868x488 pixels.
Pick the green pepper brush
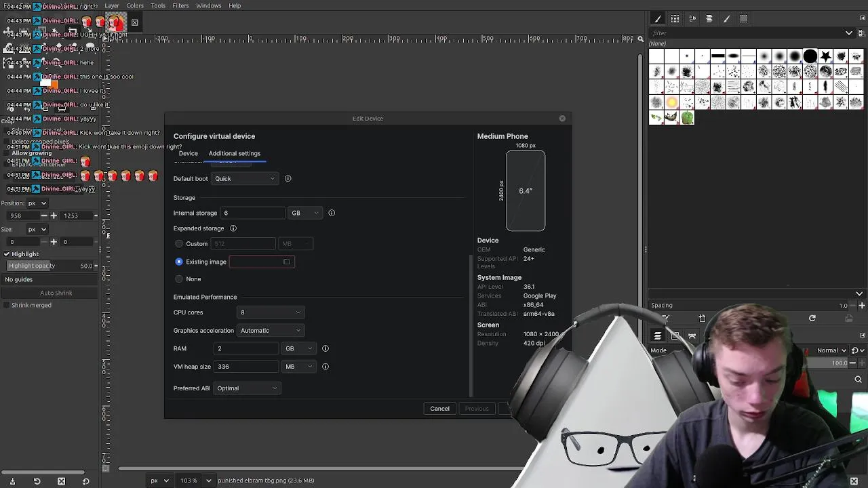688,118
